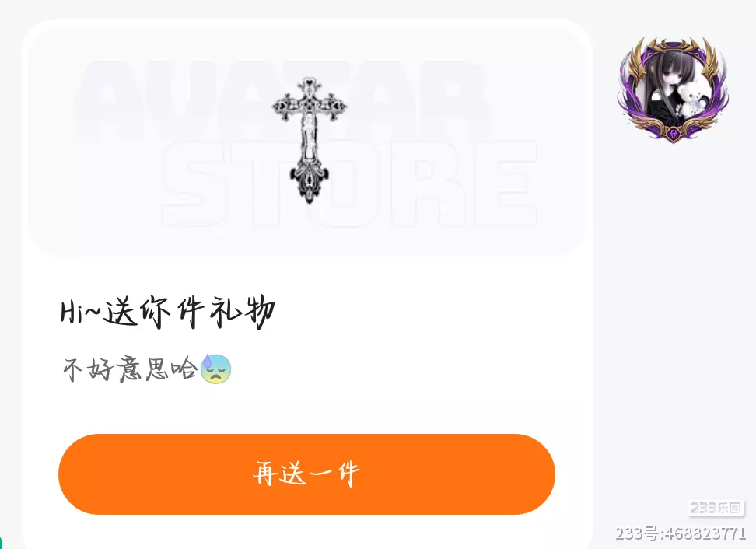Screen dimensions: 756x549
Task: Click the faded STORE lettering on banner
Action: point(349,184)
